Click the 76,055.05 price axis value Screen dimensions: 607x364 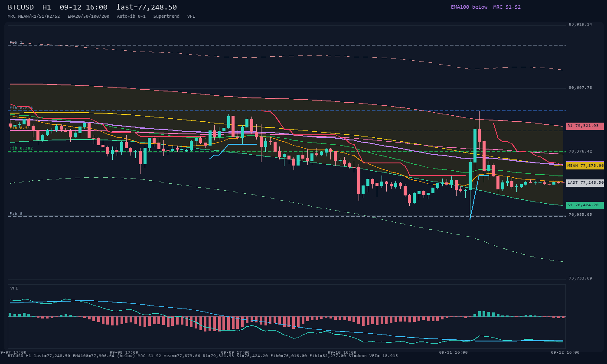[x=580, y=214]
